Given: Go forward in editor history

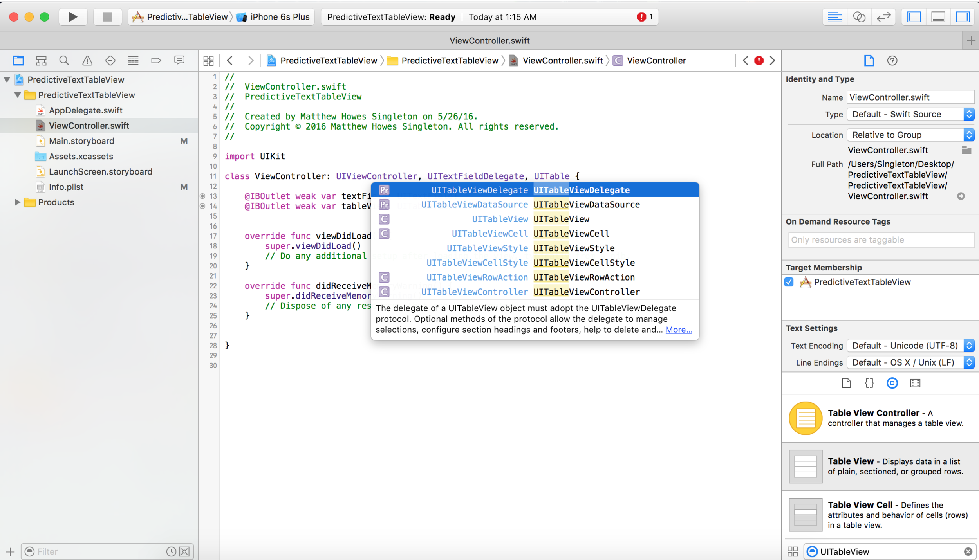Looking at the screenshot, I should (250, 61).
